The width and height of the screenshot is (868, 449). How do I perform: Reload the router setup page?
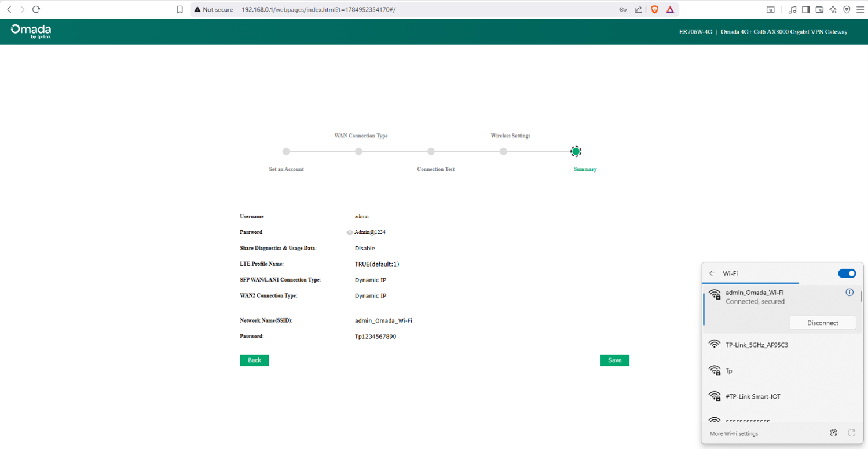coord(36,9)
